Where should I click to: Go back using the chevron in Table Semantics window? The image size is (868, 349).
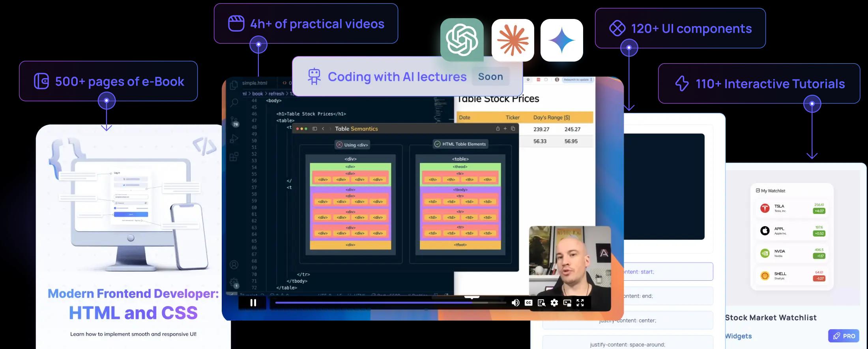pos(323,129)
